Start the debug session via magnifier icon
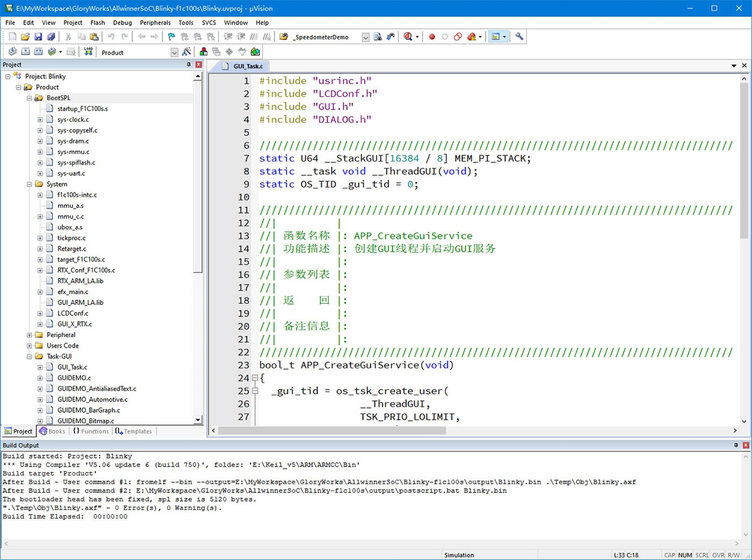The height and width of the screenshot is (560, 752). 409,37
